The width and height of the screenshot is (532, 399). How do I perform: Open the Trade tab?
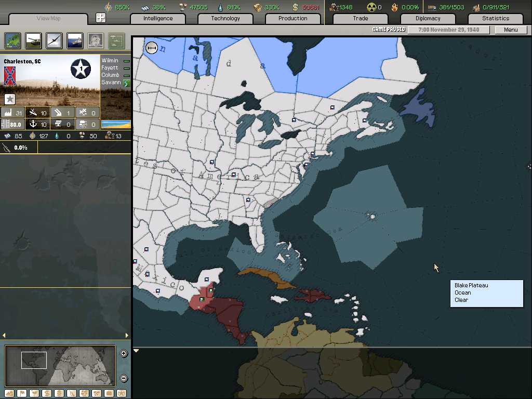pyautogui.click(x=361, y=19)
